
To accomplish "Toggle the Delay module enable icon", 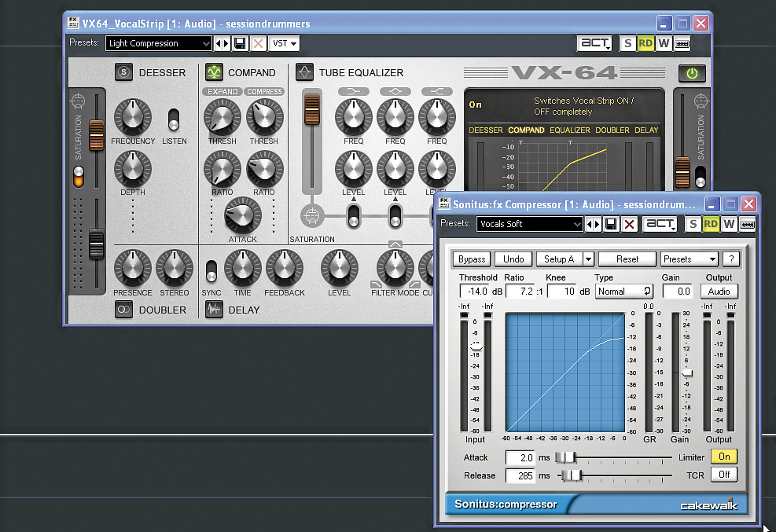I will pyautogui.click(x=214, y=310).
